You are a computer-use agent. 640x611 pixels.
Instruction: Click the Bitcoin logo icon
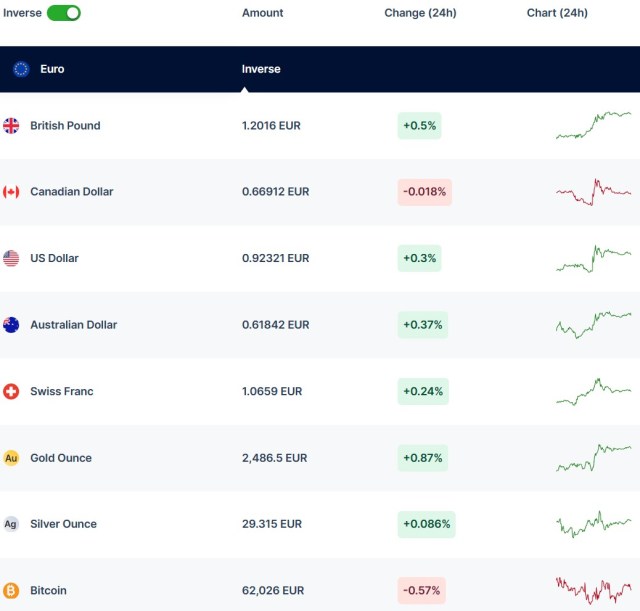[11, 591]
